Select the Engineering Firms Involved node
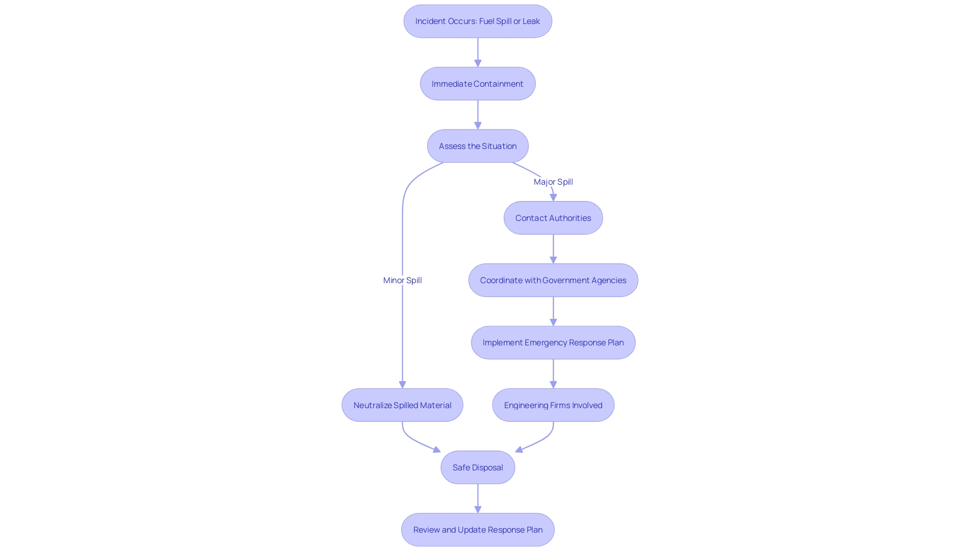This screenshot has width=980, height=551. (553, 405)
